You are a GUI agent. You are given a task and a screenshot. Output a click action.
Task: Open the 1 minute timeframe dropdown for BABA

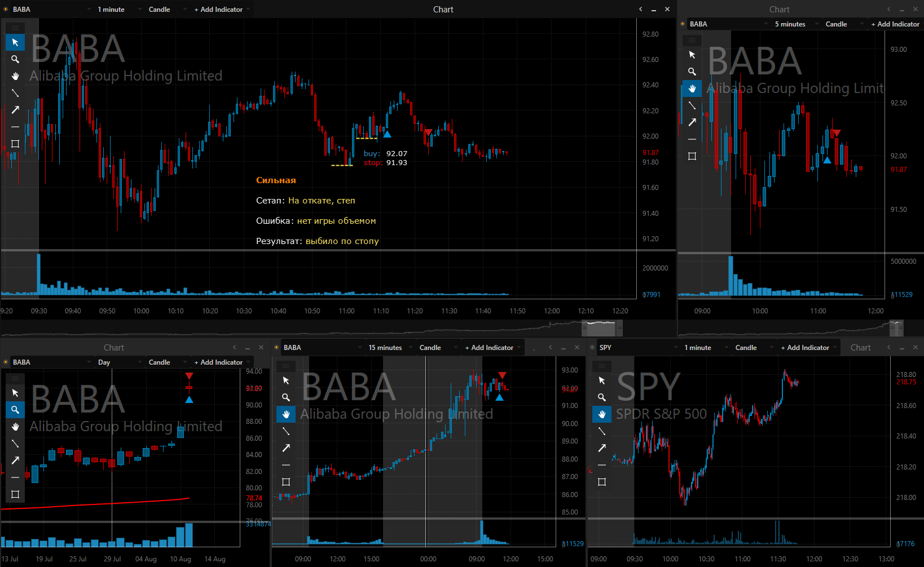[118, 10]
